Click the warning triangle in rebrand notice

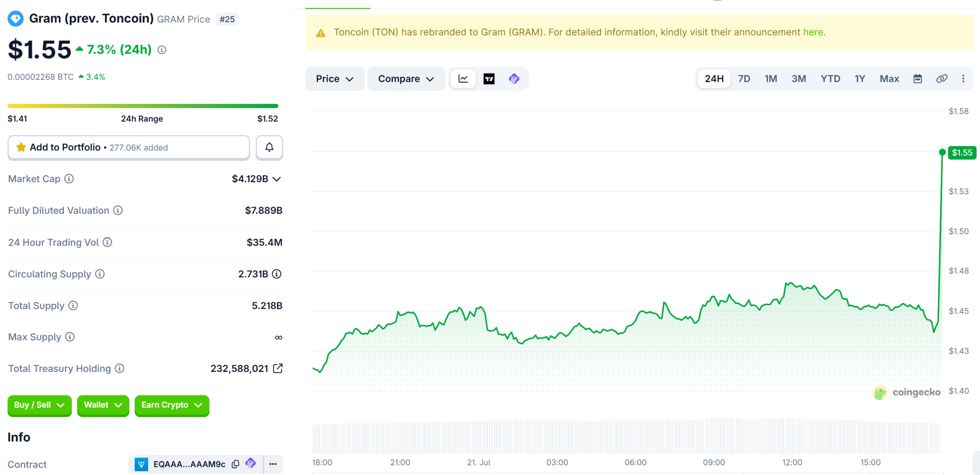point(321,33)
